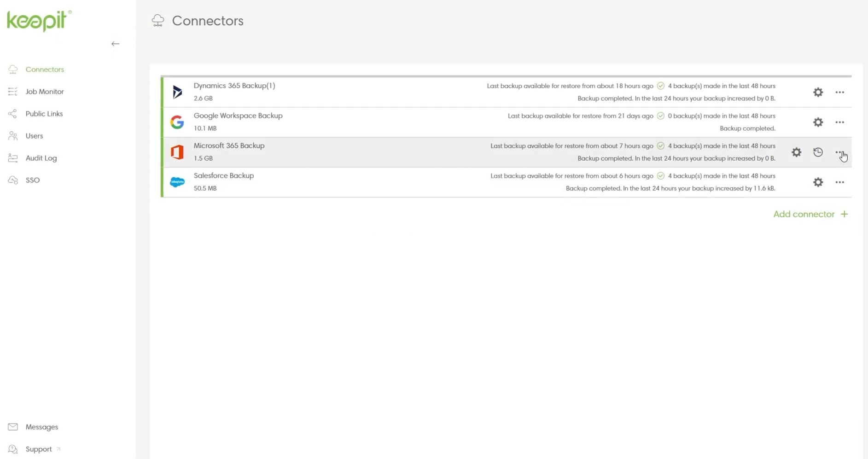Click the Salesforce cloud logo
The height and width of the screenshot is (459, 868).
(177, 182)
